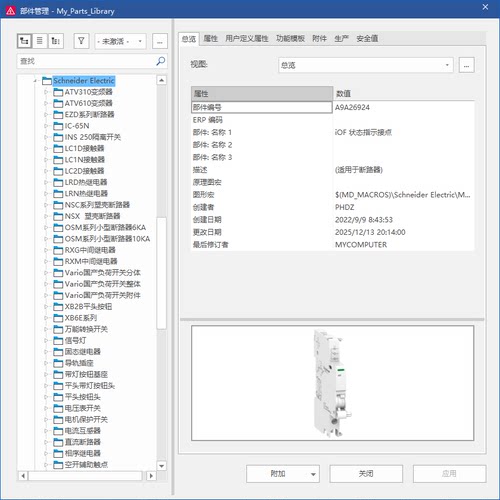Viewport: 500px width, 500px height.
Task: Switch to the 总览 tab
Action: 189,39
